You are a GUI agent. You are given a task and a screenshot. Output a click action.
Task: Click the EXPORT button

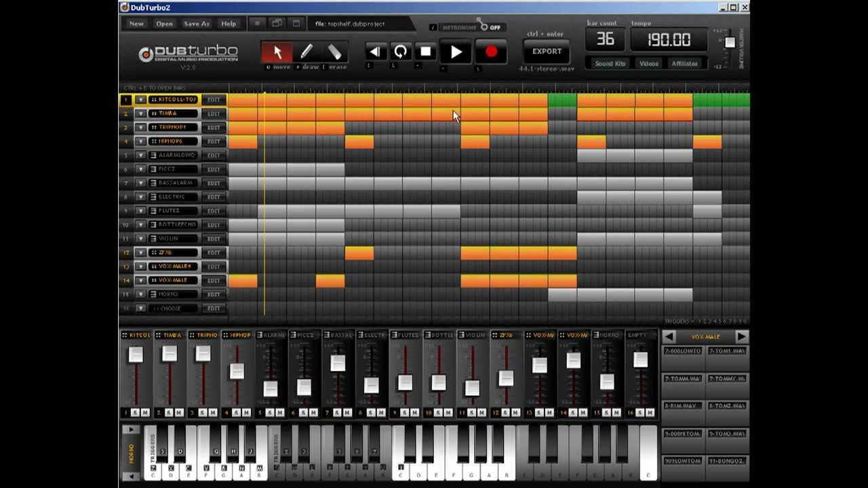[x=547, y=52]
